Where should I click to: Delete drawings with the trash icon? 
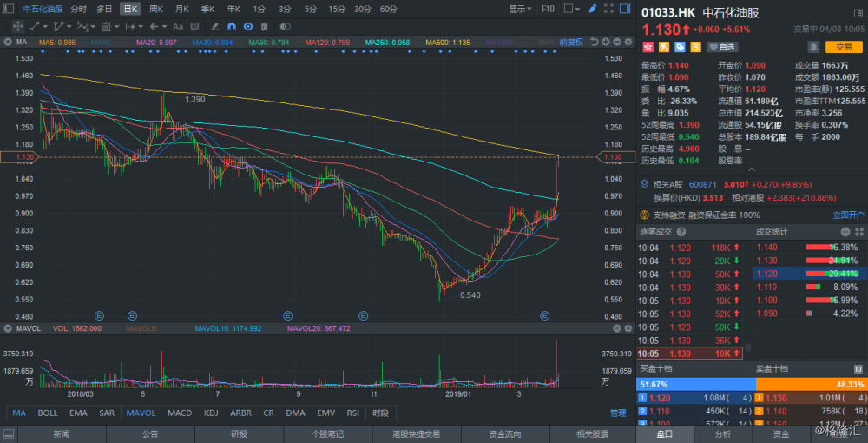[265, 26]
